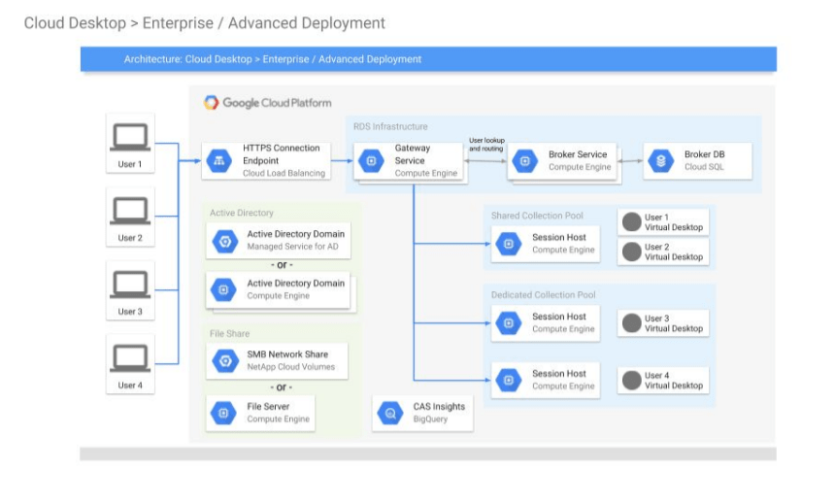Click the NetApp Cloud Volumes text
Screen dimensions: 835x504
coord(290,366)
